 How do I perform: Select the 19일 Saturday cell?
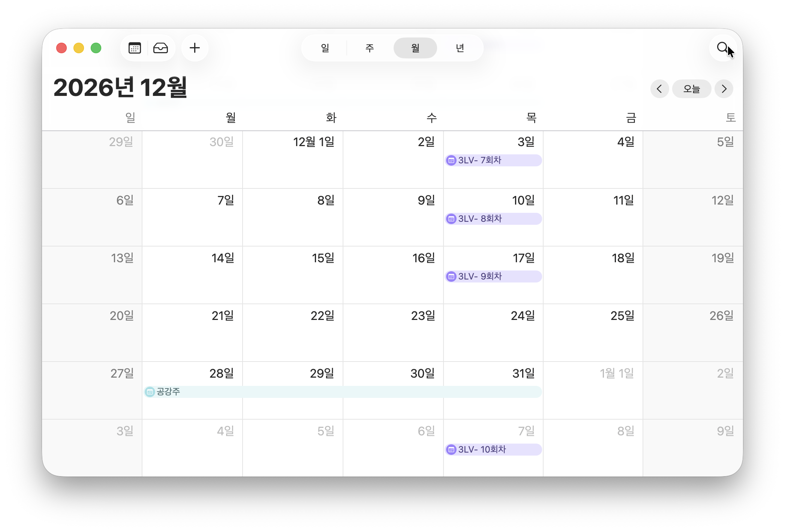[693, 275]
